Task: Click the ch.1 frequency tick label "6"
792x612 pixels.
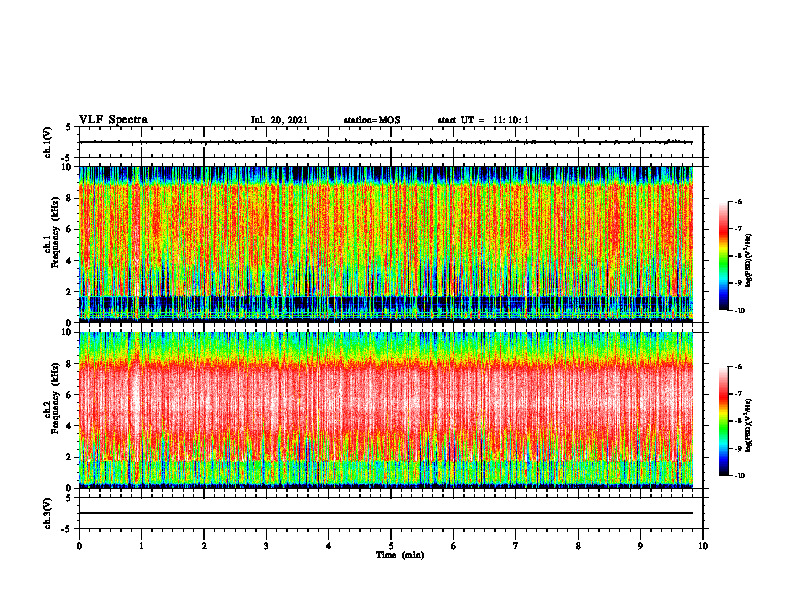Action: (x=70, y=229)
